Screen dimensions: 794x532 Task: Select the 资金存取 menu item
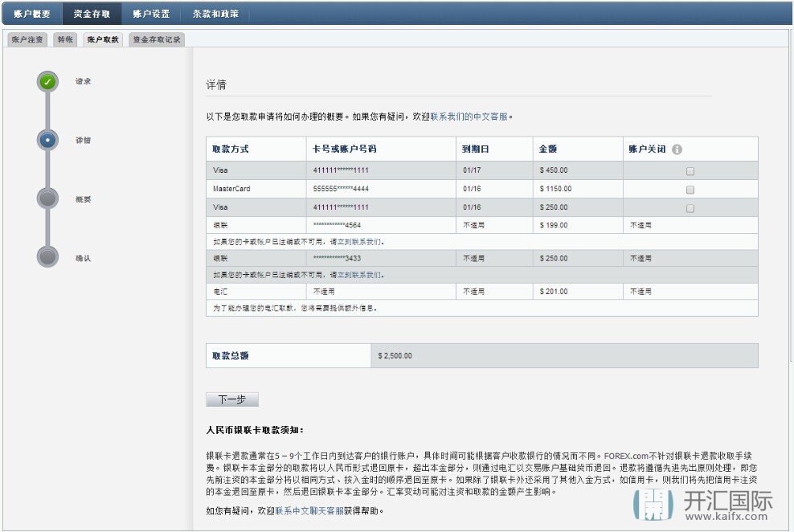pyautogui.click(x=92, y=14)
